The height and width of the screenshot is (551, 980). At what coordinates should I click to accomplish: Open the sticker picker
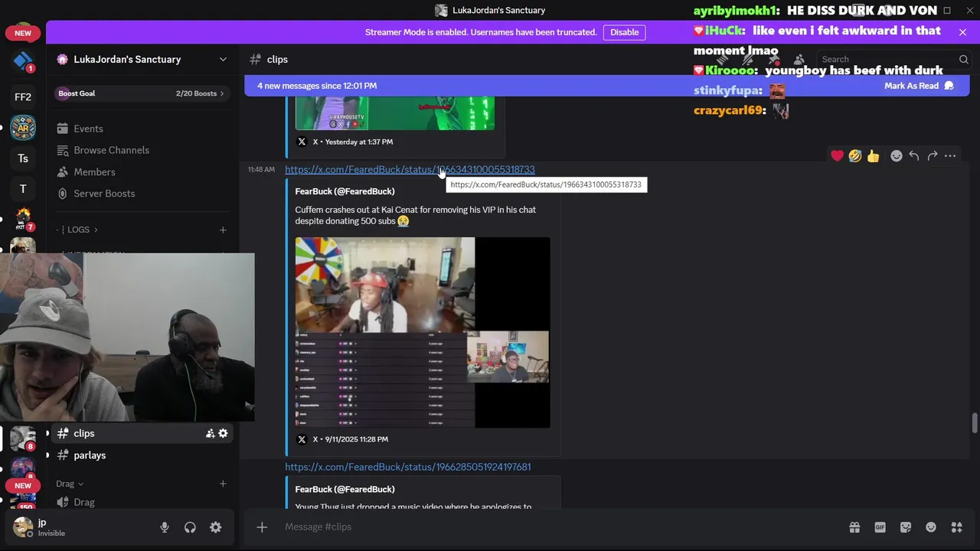point(906,527)
